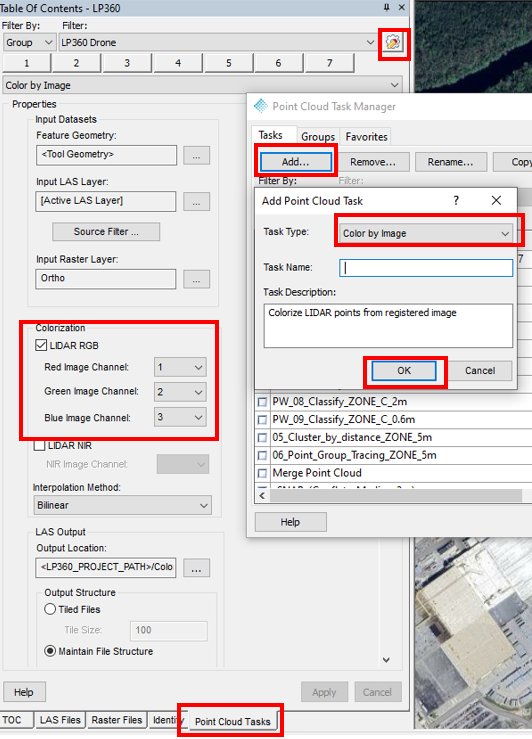532x739 pixels.
Task: Browse for the Feature Geometry input
Action: click(x=196, y=156)
